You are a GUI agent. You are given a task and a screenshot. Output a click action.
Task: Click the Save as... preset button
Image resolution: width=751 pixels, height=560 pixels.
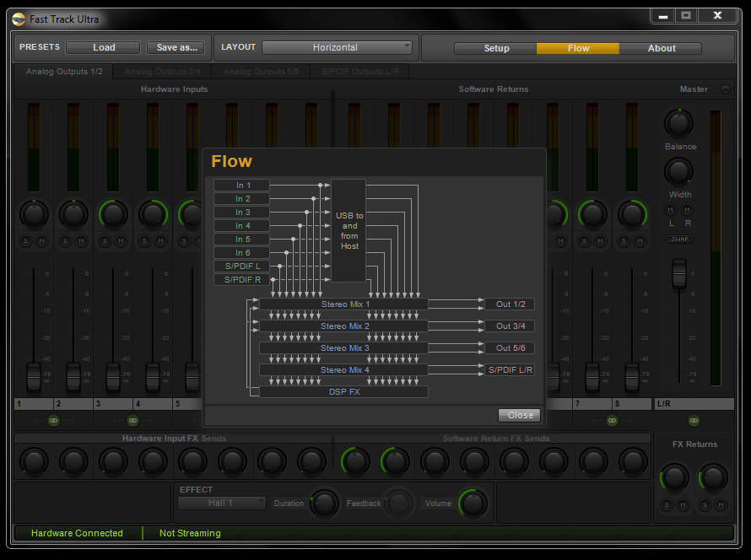(176, 48)
